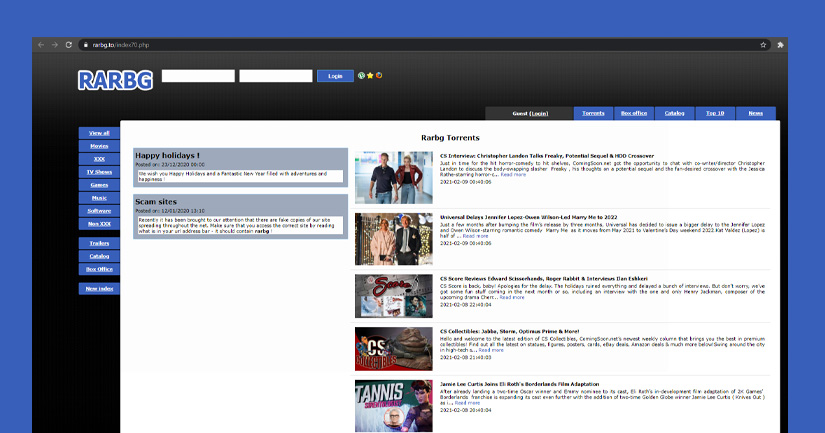Click Read more on CS Collectibles article
This screenshot has width=825, height=433.
[491, 350]
